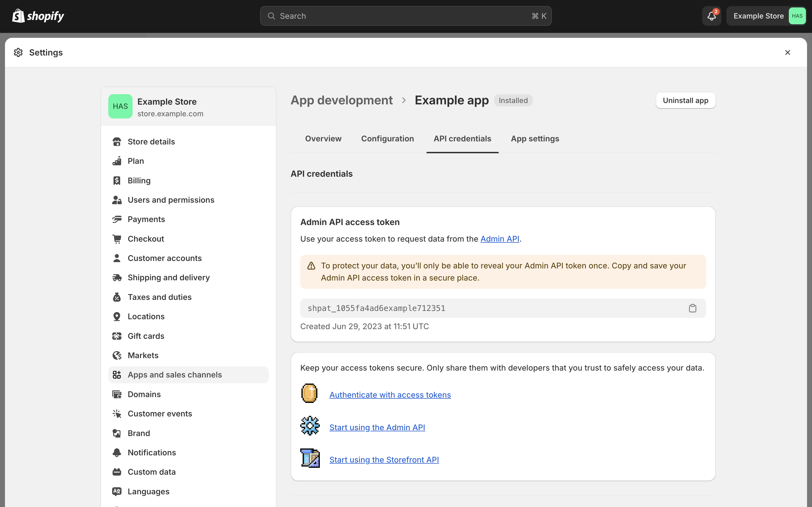The height and width of the screenshot is (507, 812).
Task: Click the Custom data icon
Action: pyautogui.click(x=117, y=472)
